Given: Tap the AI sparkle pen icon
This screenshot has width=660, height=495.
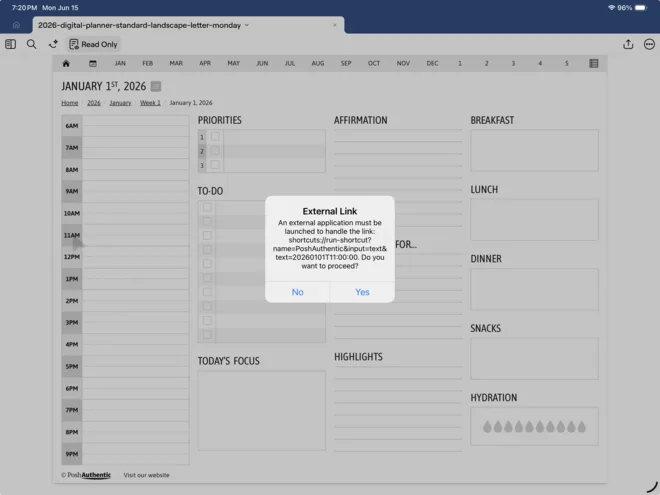Looking at the screenshot, I should click(x=53, y=44).
